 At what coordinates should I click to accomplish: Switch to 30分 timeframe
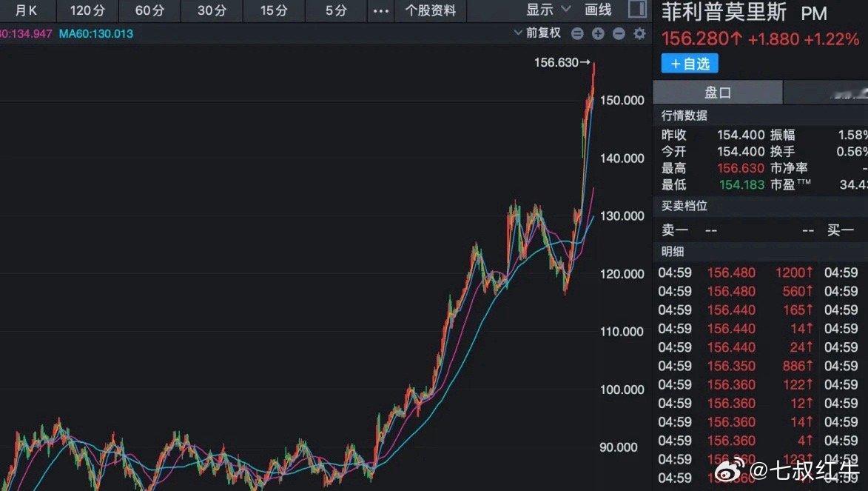212,10
